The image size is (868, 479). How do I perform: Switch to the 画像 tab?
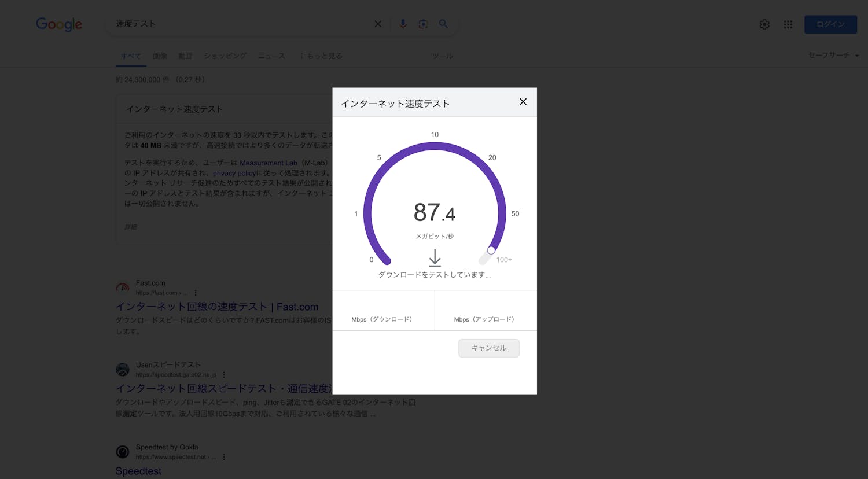click(160, 56)
